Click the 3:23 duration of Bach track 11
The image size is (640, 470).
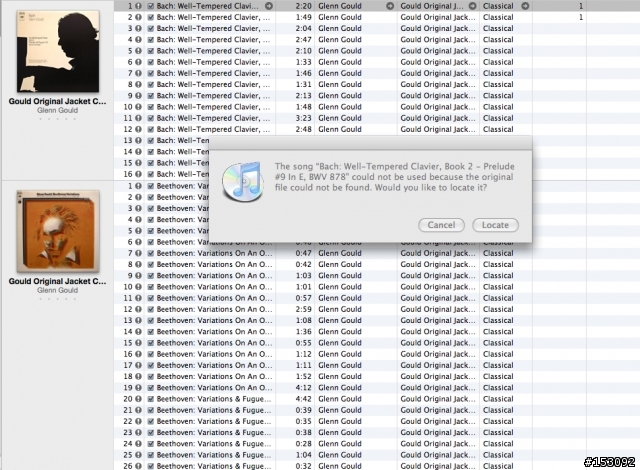click(x=304, y=118)
